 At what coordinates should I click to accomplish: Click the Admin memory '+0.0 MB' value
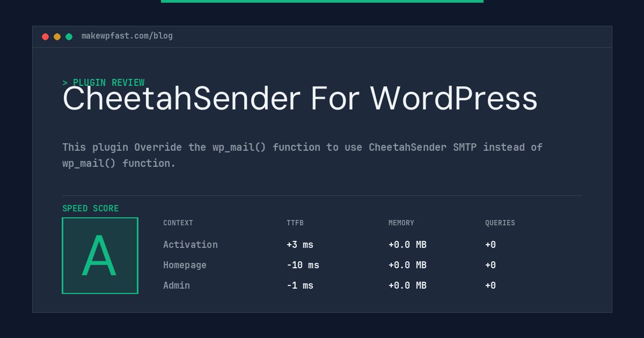(x=407, y=285)
